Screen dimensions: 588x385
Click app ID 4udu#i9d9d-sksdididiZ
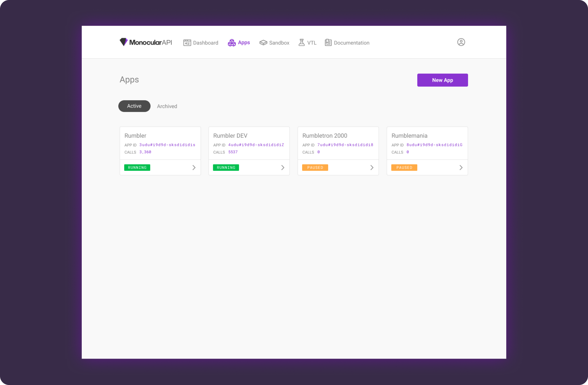coord(256,145)
